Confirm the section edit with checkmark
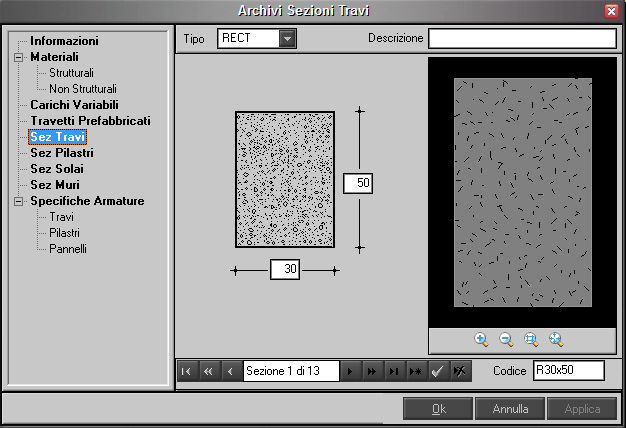Viewport: 626px width, 428px height. (x=437, y=371)
